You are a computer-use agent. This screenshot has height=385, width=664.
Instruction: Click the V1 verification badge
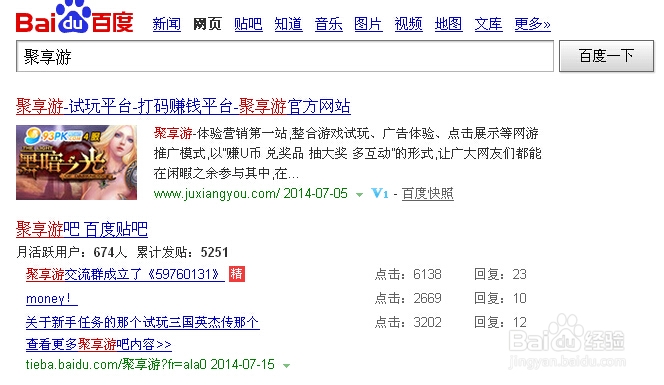(380, 194)
